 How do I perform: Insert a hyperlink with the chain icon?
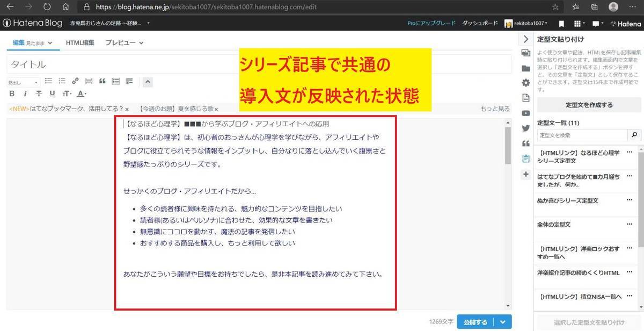click(75, 82)
